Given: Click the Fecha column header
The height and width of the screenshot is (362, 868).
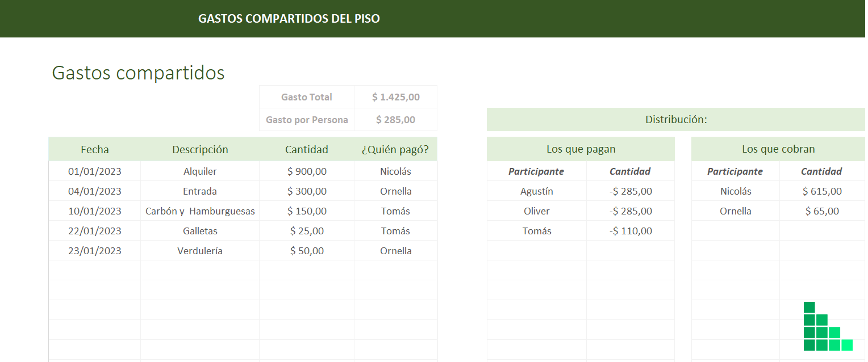Looking at the screenshot, I should point(95,149).
